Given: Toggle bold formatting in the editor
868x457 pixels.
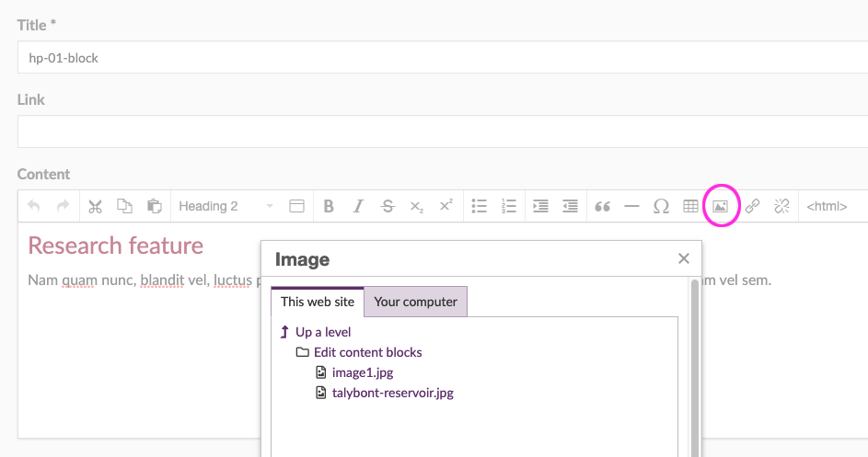Looking at the screenshot, I should click(329, 206).
